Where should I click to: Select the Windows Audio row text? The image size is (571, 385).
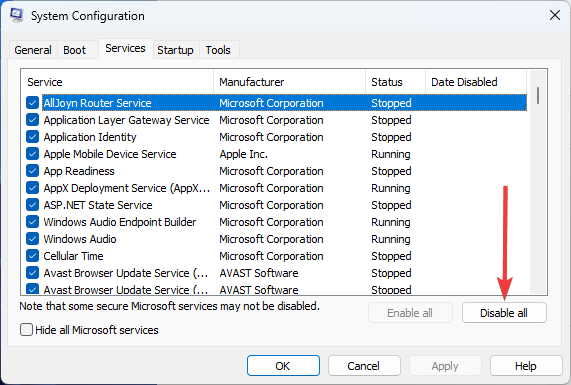coord(80,239)
